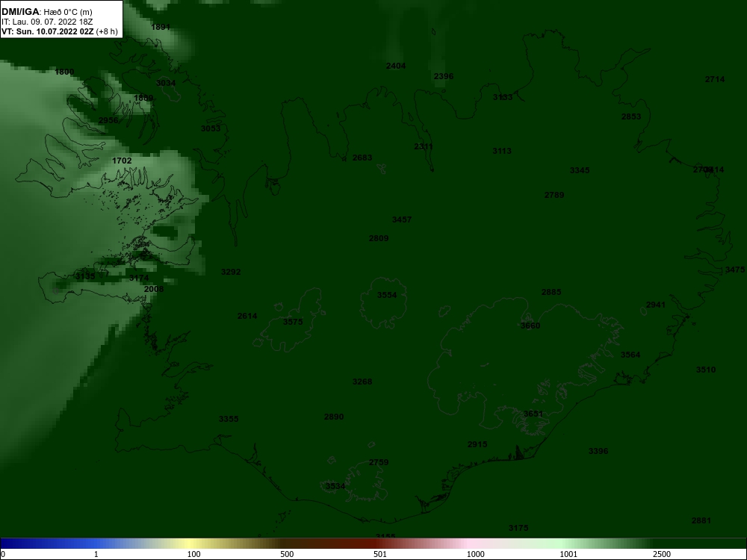Click the colour scale label 500
Viewport: 747px width, 560px height.
[x=288, y=554]
